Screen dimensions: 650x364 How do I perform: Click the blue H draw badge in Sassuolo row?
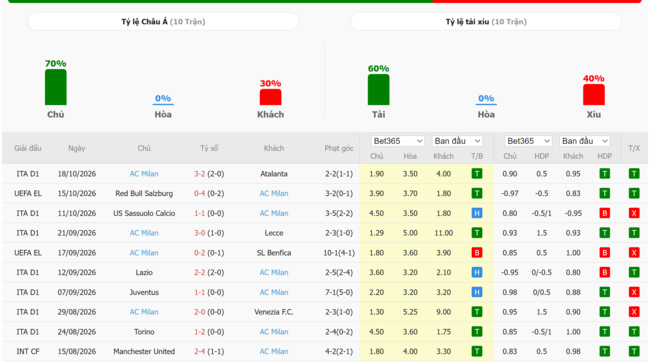[x=477, y=213]
